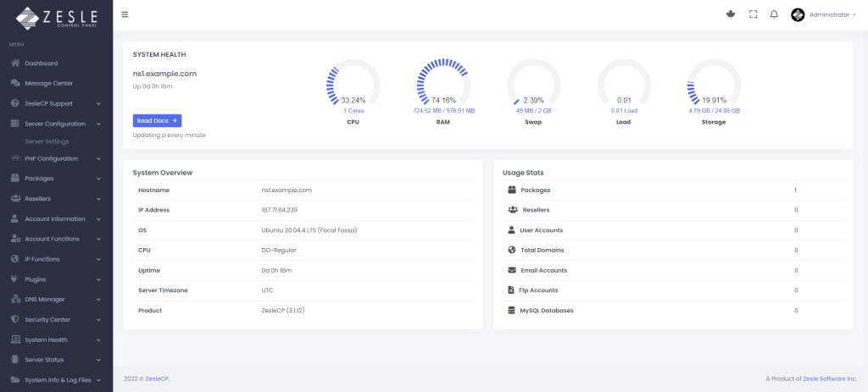Open Server Settings submenu item
Image resolution: width=868 pixels, height=392 pixels.
47,141
